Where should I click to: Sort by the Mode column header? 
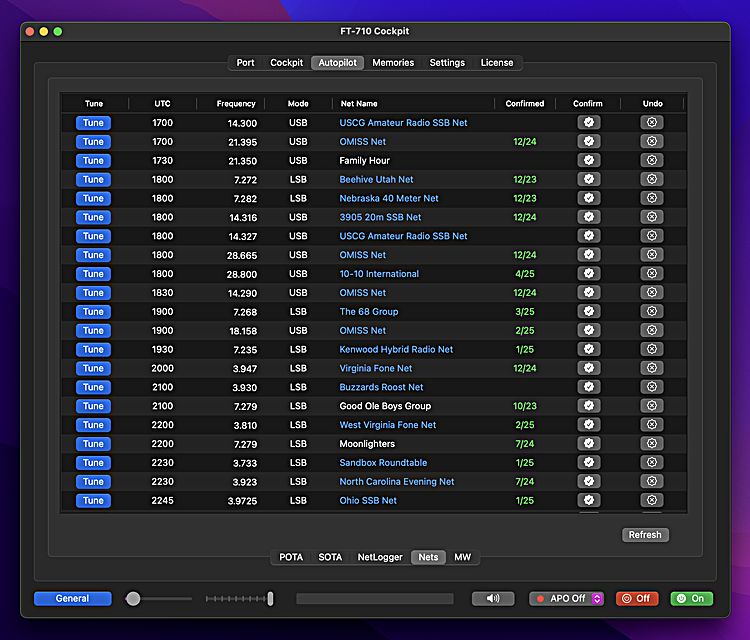pyautogui.click(x=298, y=103)
